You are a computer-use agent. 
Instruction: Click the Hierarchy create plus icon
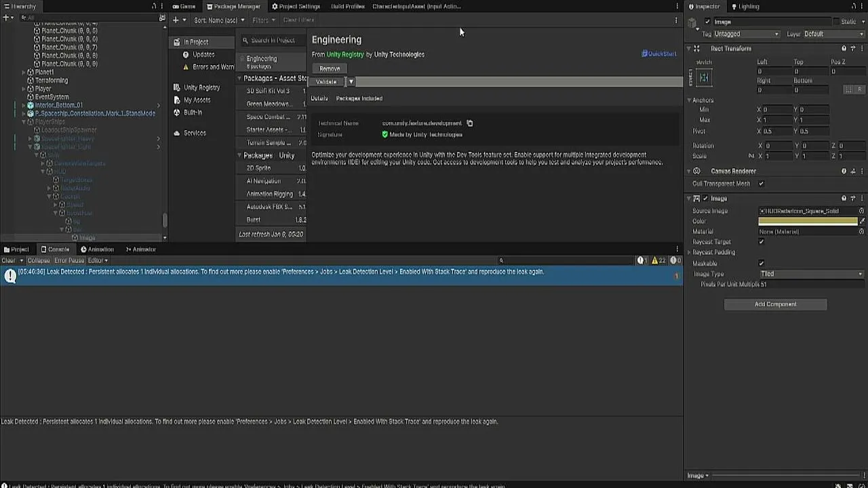click(6, 18)
